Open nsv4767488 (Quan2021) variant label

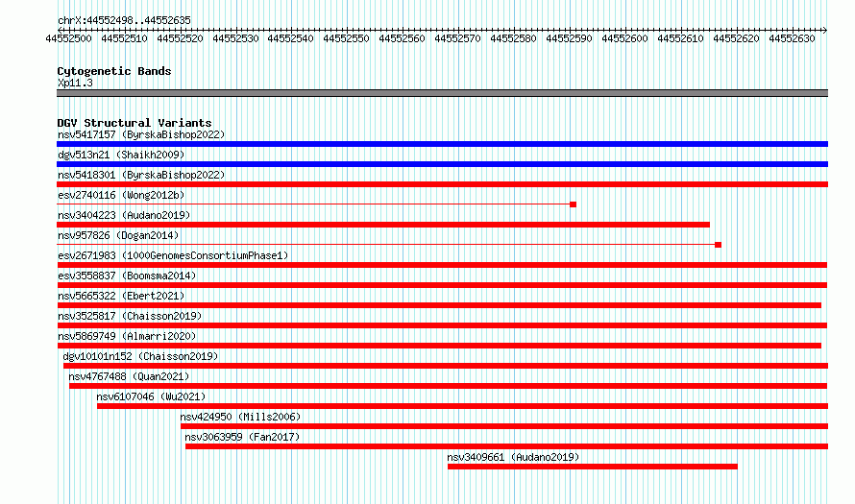[129, 376]
